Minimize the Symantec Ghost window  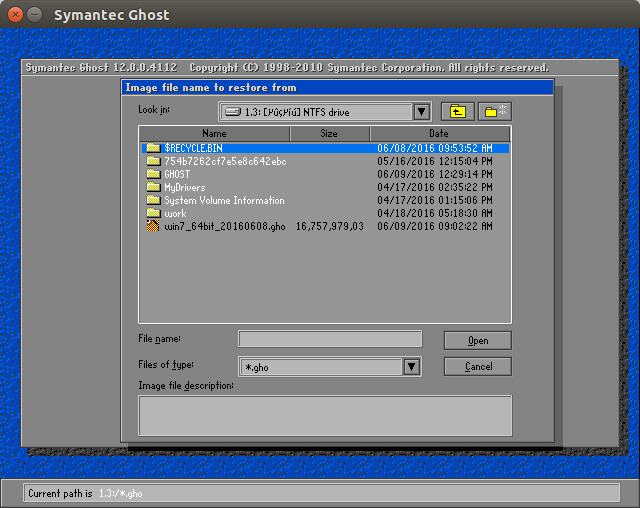[x=35, y=15]
